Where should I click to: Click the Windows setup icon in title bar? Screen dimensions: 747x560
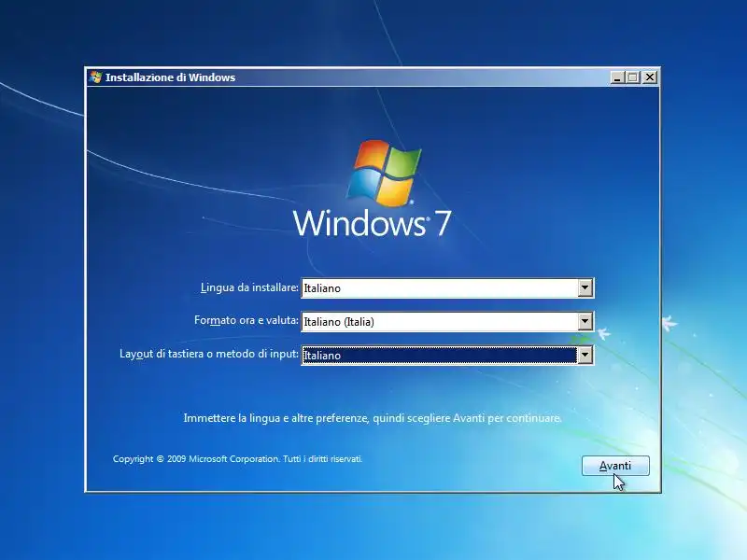coord(95,77)
